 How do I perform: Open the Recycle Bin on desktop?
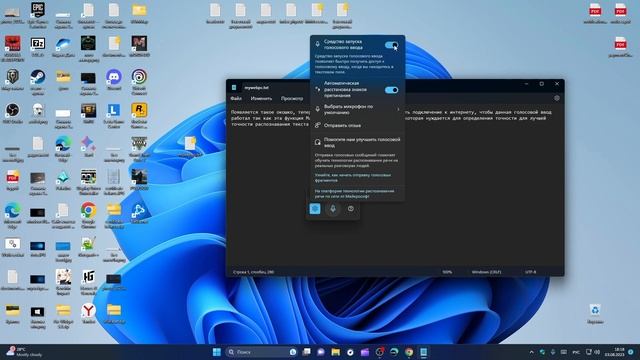[x=595, y=313]
